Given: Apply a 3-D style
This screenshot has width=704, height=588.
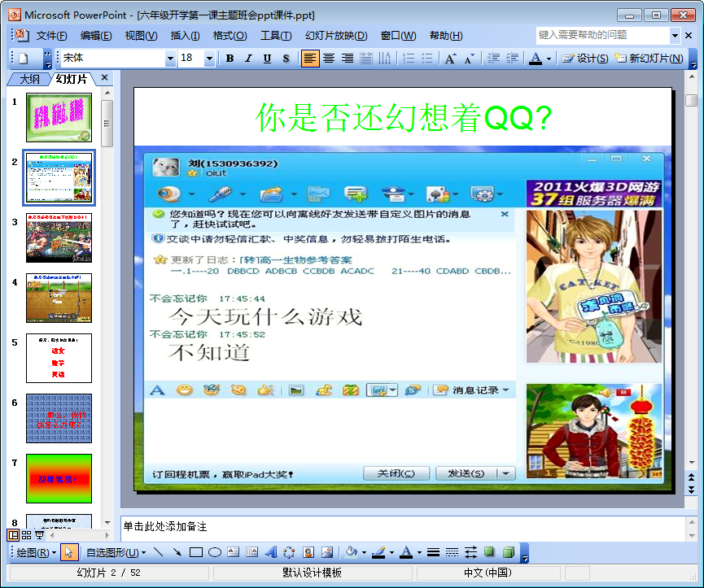Looking at the screenshot, I should (x=508, y=552).
